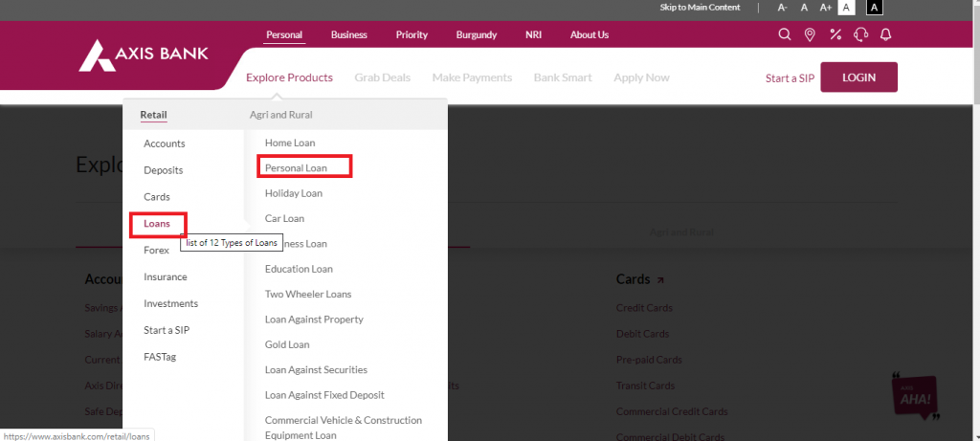Select Start a SIP in Retail menu
The height and width of the screenshot is (441, 980).
coord(167,330)
